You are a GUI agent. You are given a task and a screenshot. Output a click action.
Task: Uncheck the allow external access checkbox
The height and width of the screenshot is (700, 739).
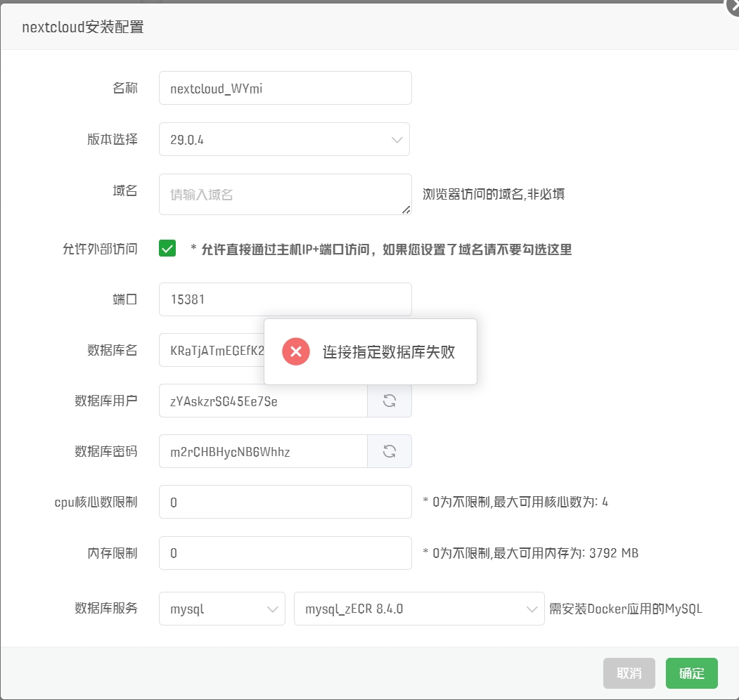coord(167,248)
